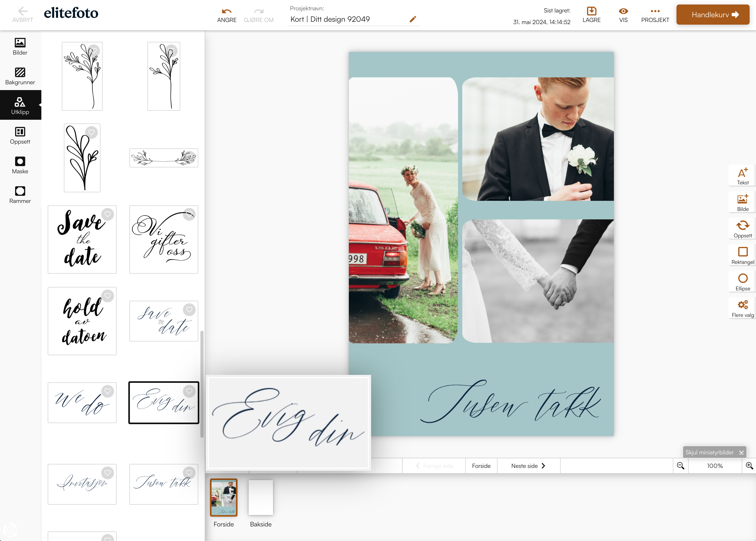Viewport: 756px width, 541px height.
Task: Undo with ANGRE
Action: coord(227,15)
